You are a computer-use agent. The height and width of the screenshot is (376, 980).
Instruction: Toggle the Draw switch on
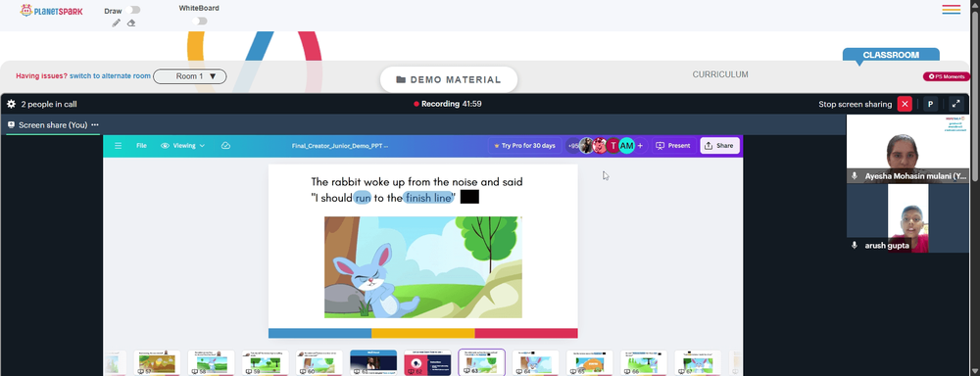coord(132,10)
